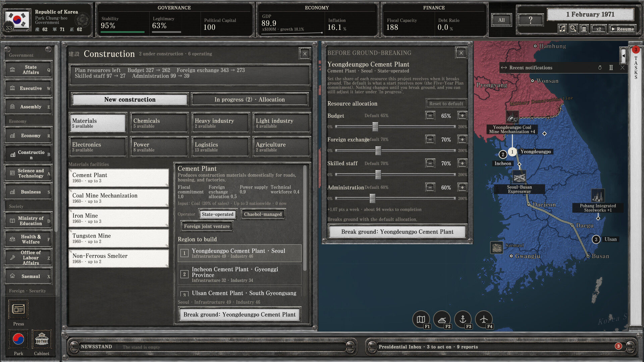
Task: Open the question mark help button
Action: click(x=530, y=20)
